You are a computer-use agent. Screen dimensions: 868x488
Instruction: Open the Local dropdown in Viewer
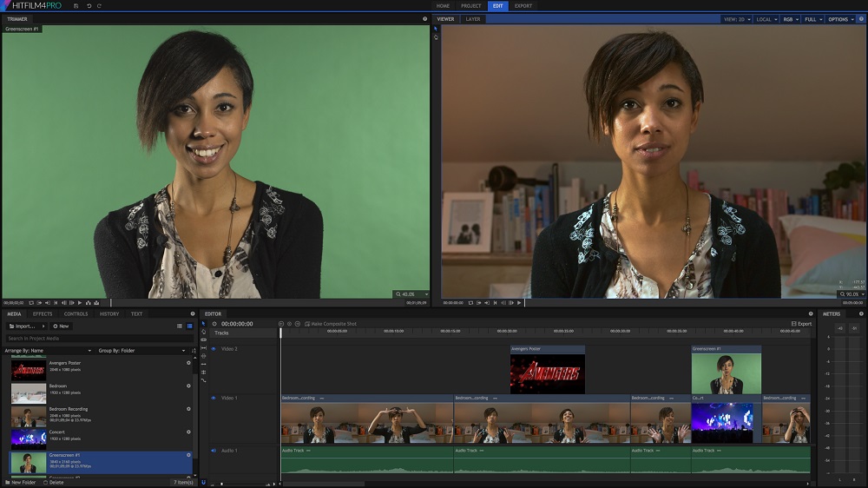click(766, 19)
